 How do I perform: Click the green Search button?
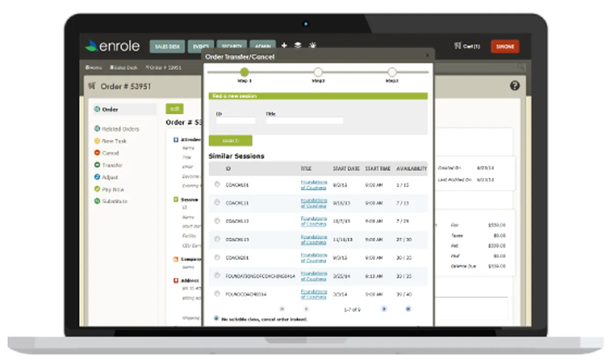coord(230,141)
